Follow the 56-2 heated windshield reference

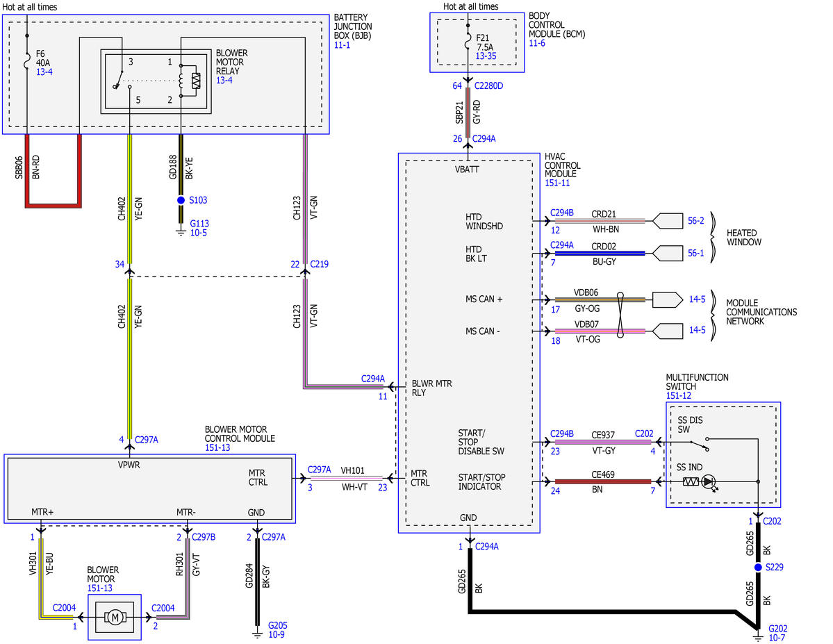[x=695, y=220]
